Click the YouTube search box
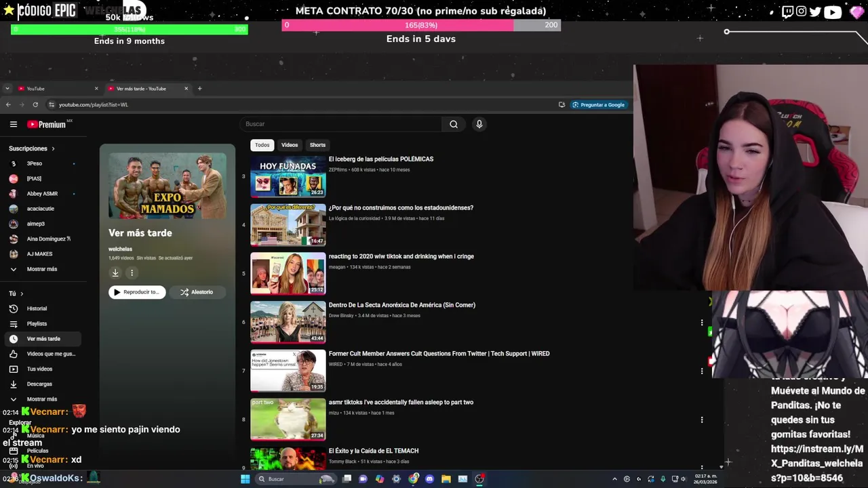 click(x=341, y=124)
